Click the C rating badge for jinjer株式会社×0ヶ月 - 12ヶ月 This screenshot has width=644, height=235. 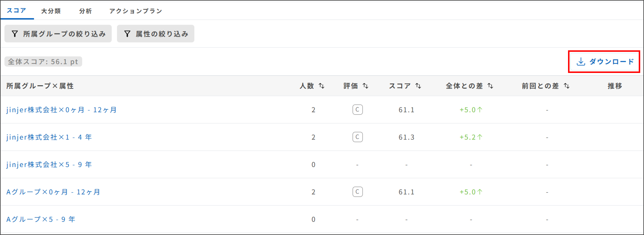358,109
